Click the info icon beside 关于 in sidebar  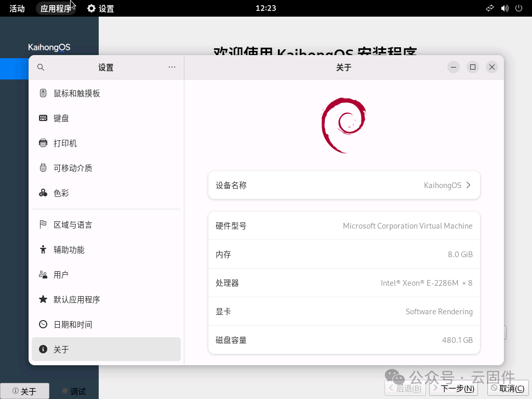43,349
